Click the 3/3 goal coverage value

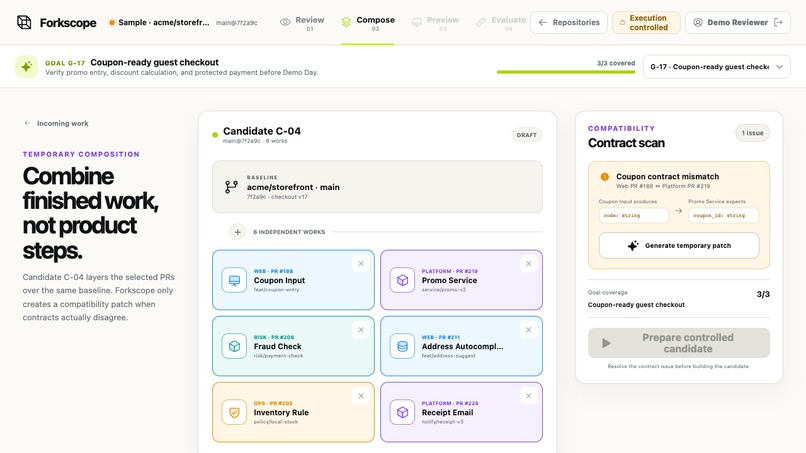coord(763,294)
